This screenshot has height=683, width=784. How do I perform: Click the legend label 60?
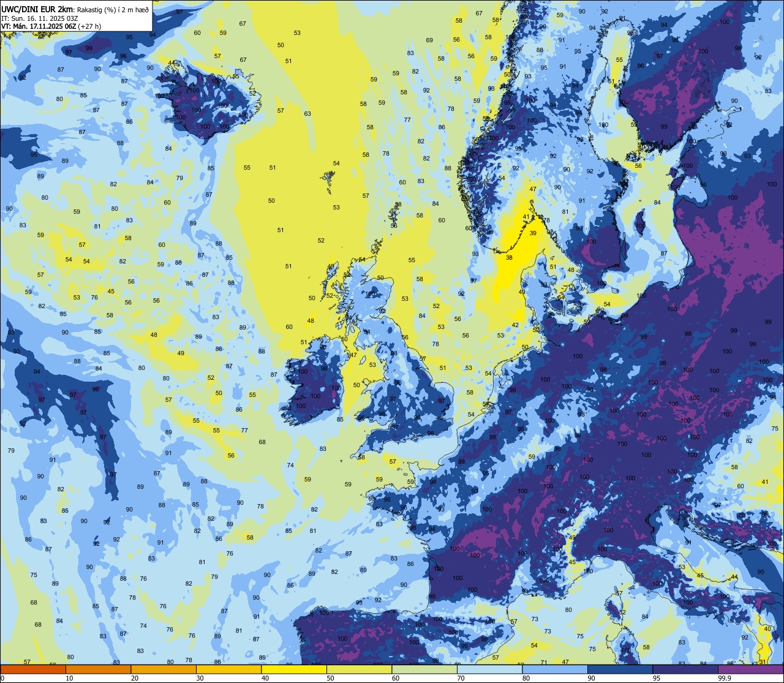396,678
